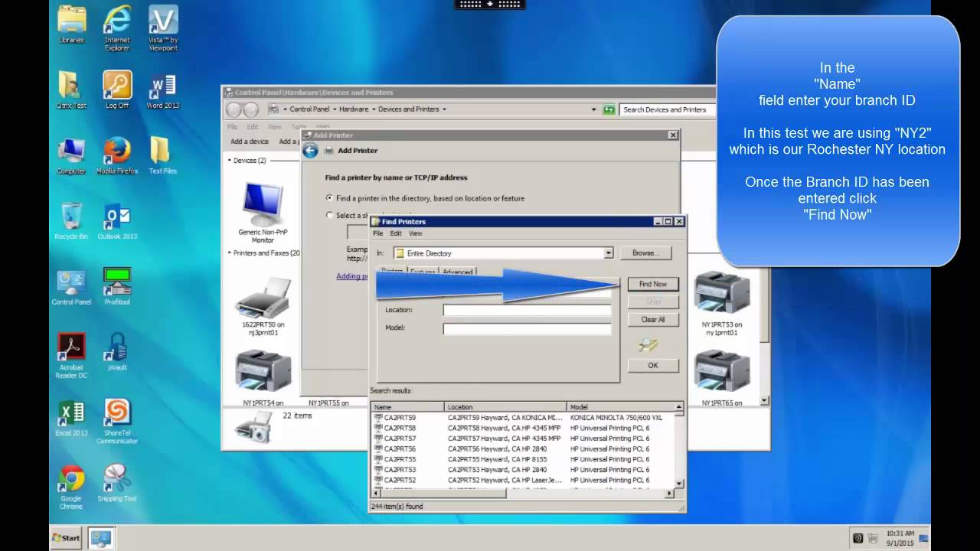Expand the address bar history dropdown arrow
The height and width of the screenshot is (551, 980).
(x=593, y=109)
